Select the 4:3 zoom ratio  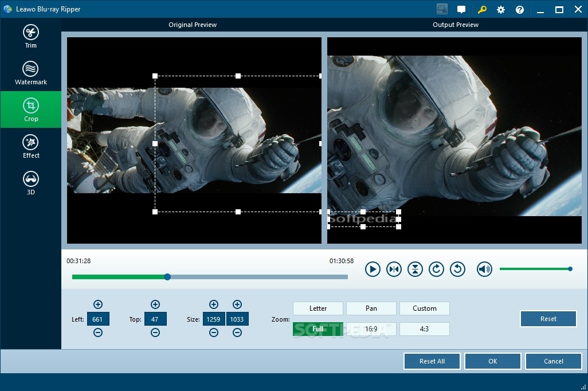pos(424,329)
